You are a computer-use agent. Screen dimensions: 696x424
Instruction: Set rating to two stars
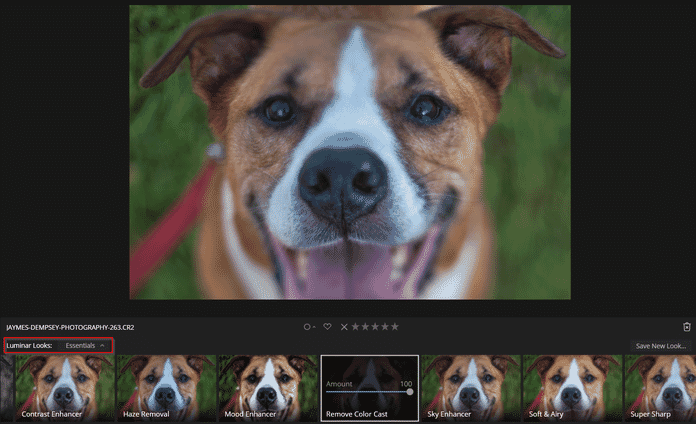[x=365, y=327]
